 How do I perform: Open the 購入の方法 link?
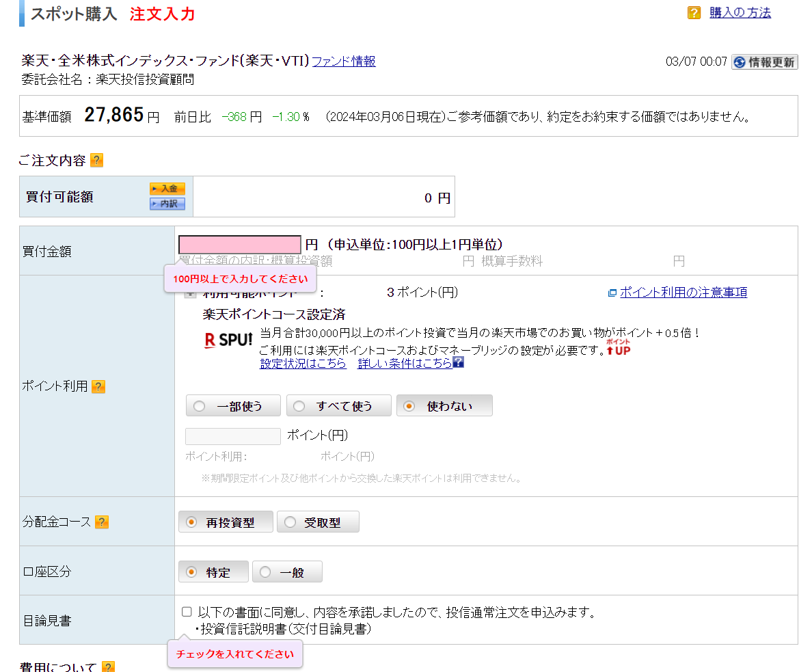(740, 13)
